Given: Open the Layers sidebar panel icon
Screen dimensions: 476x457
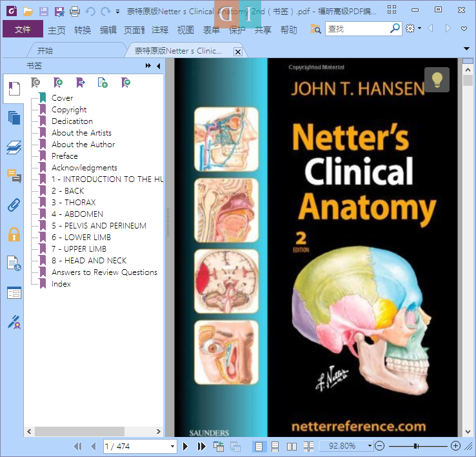Looking at the screenshot, I should tap(14, 147).
